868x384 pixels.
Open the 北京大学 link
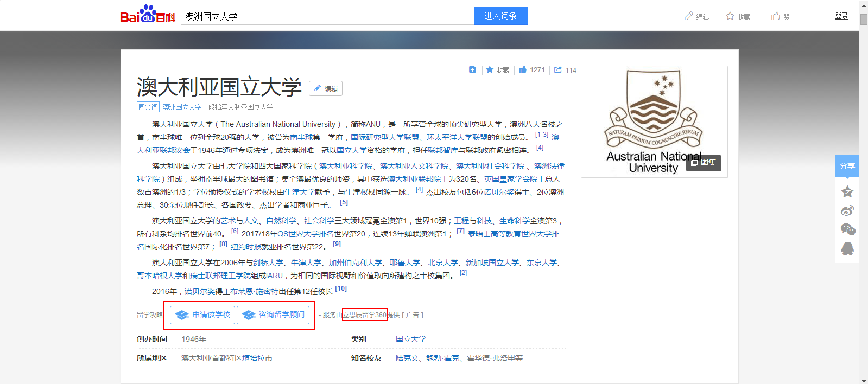click(443, 263)
